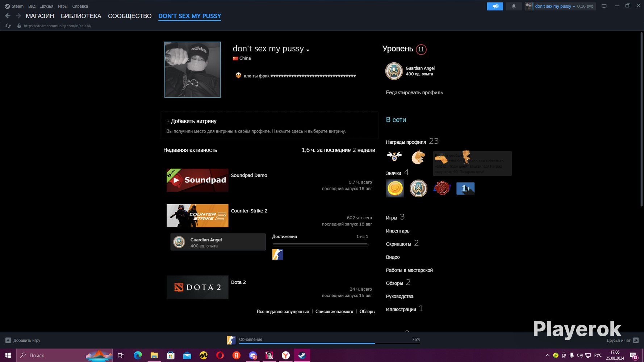Image resolution: width=644 pixels, height=362 pixels.
Task: Switch to the СООБЩЕСТВО tab
Action: pos(130,16)
